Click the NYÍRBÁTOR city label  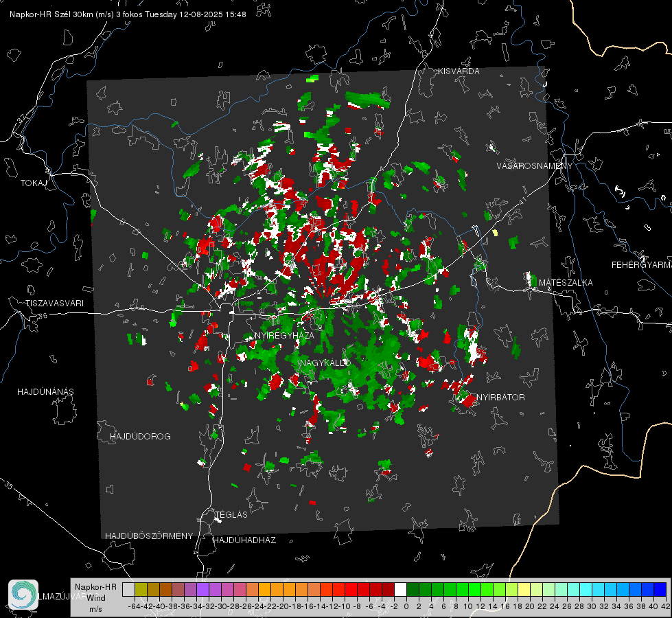(x=500, y=398)
